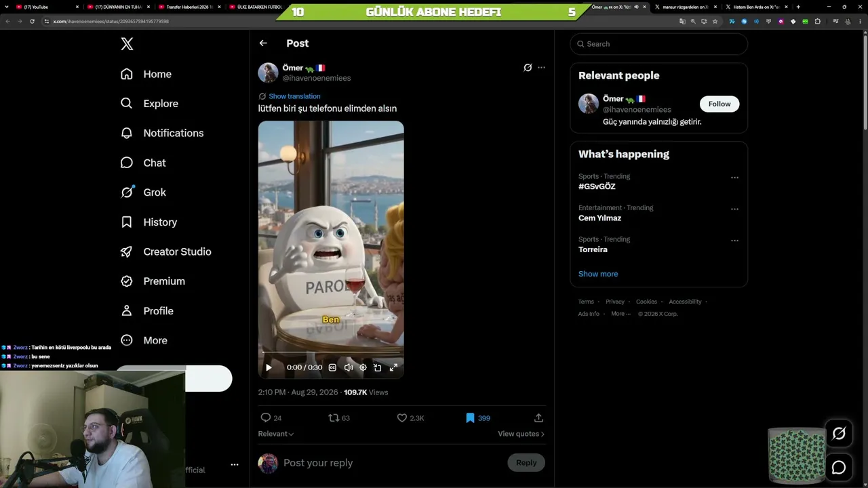Open account options next to official
868x488 pixels.
click(235, 465)
